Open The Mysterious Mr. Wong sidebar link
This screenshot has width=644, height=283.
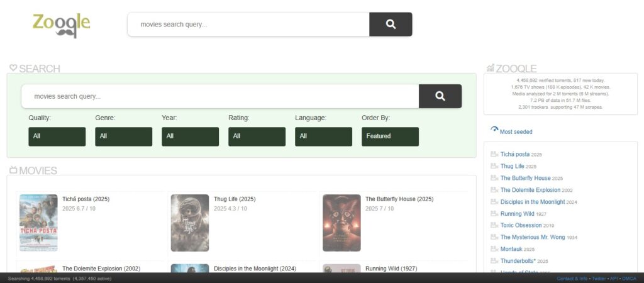point(533,237)
